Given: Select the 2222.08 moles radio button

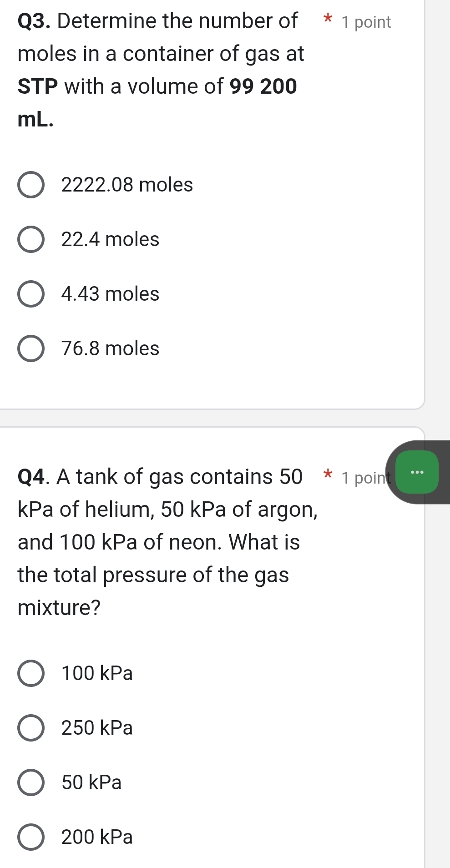Looking at the screenshot, I should (31, 185).
